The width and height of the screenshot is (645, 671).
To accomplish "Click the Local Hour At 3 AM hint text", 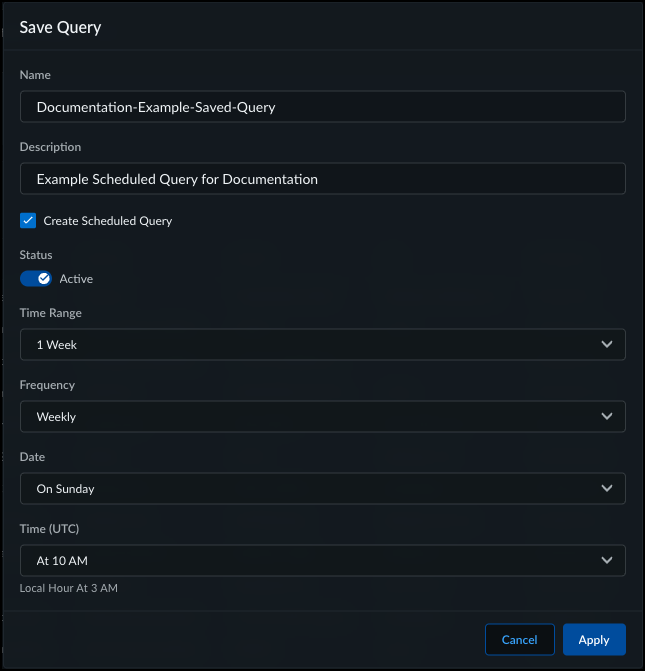I will pos(69,588).
